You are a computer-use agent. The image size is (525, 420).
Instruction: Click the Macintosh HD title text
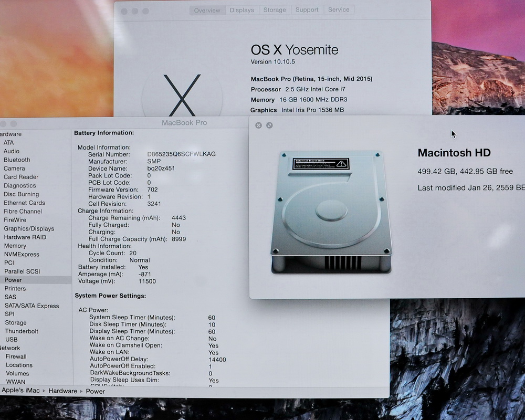pyautogui.click(x=454, y=153)
